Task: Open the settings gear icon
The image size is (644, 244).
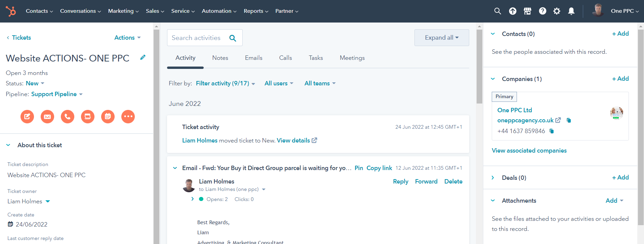Action: (x=557, y=11)
